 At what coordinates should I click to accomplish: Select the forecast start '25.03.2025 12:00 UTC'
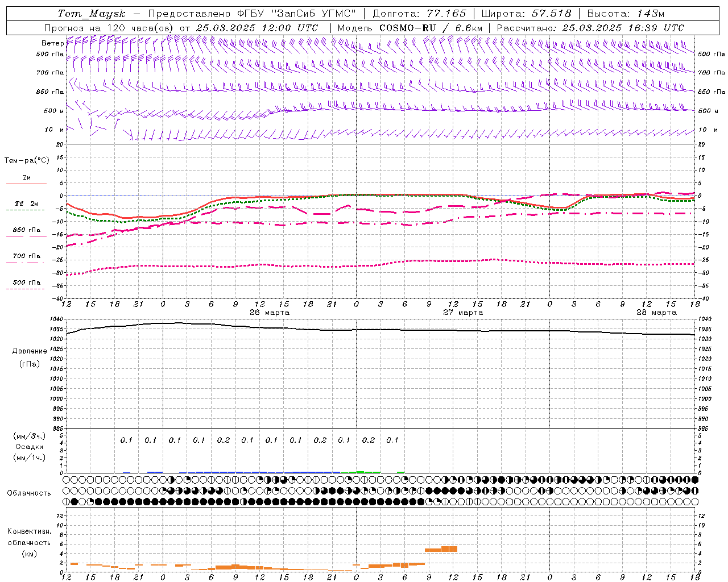257,28
